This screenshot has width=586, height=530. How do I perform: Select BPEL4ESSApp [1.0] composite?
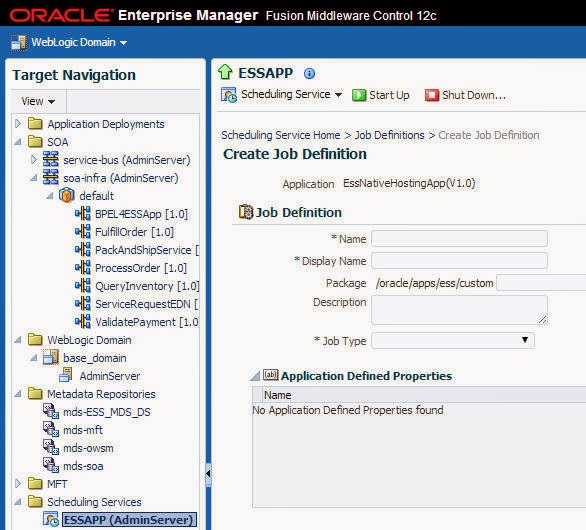(141, 214)
